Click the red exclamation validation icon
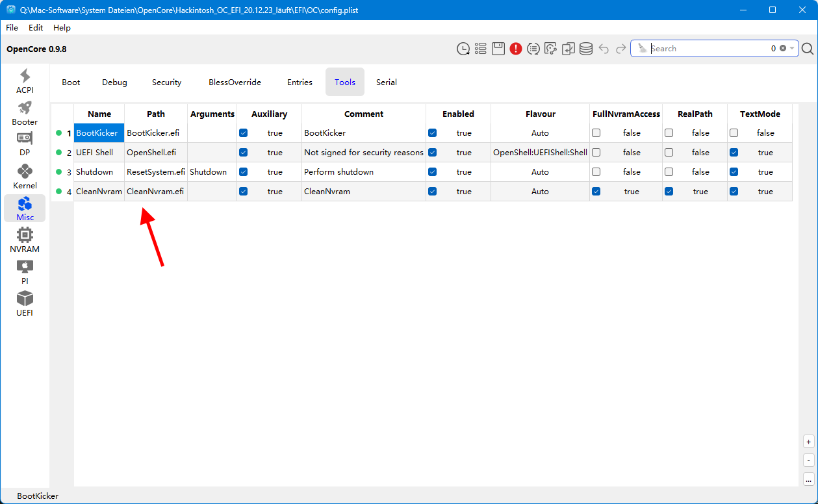Screen dimensions: 818x504 (x=516, y=49)
